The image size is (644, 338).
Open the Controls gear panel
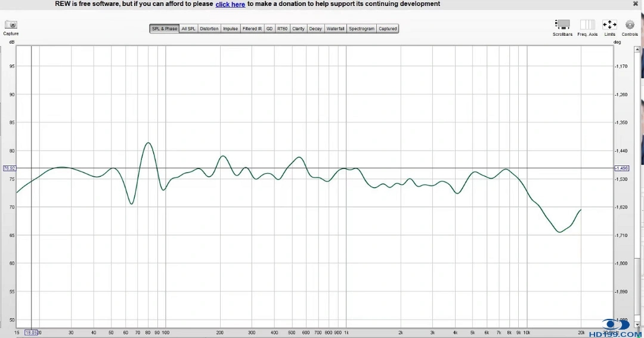tap(630, 24)
